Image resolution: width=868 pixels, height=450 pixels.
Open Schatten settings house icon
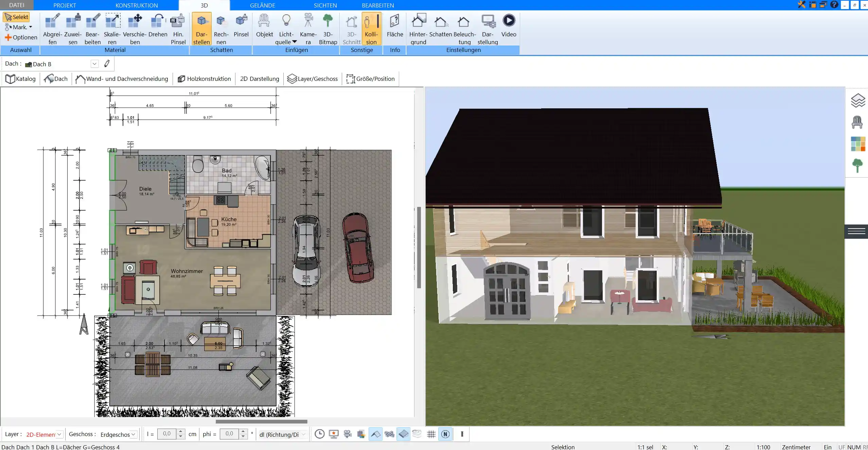441,25
